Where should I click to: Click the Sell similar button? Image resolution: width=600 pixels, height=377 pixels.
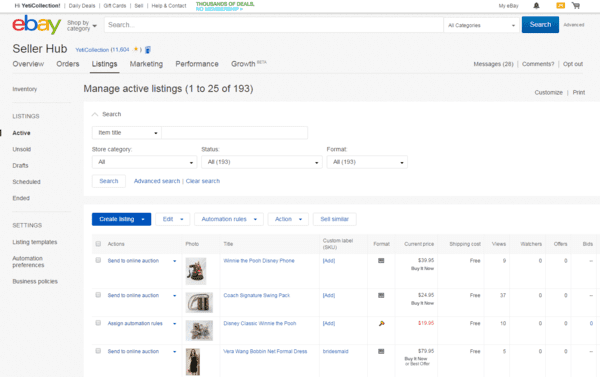tap(335, 219)
